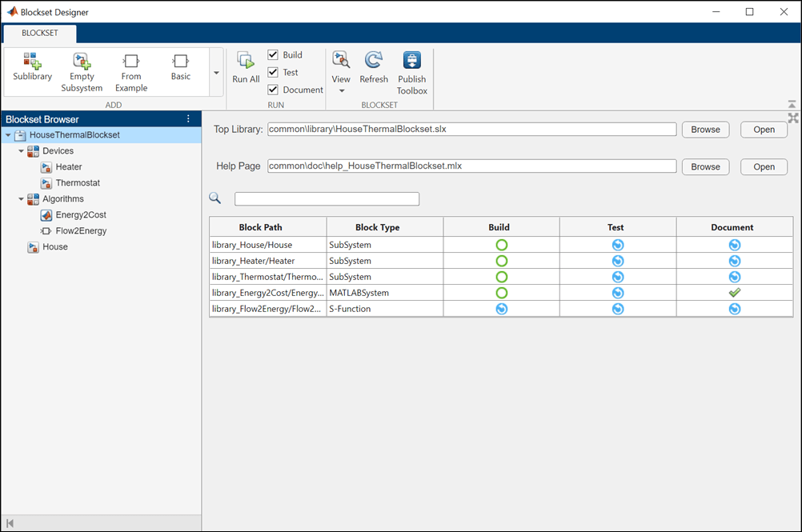Click the search filter text field

pyautogui.click(x=327, y=199)
